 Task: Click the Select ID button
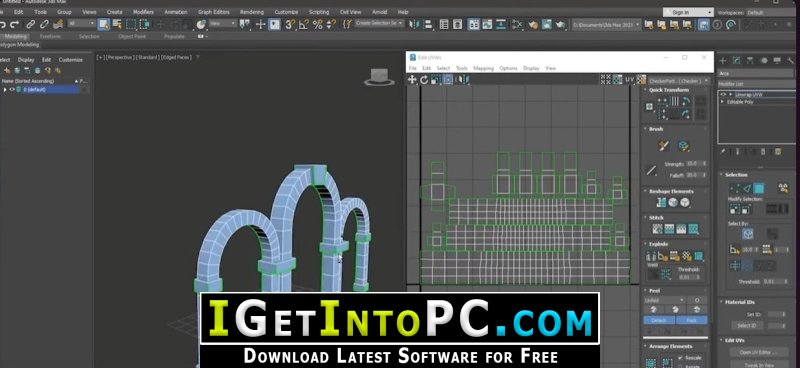click(747, 326)
